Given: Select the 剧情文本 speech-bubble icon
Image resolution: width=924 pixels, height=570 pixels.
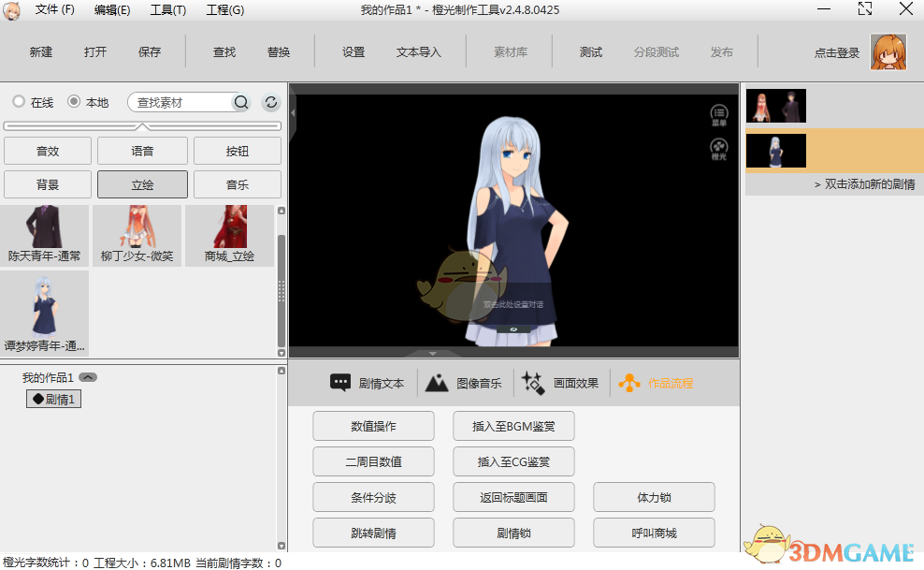Looking at the screenshot, I should [338, 382].
